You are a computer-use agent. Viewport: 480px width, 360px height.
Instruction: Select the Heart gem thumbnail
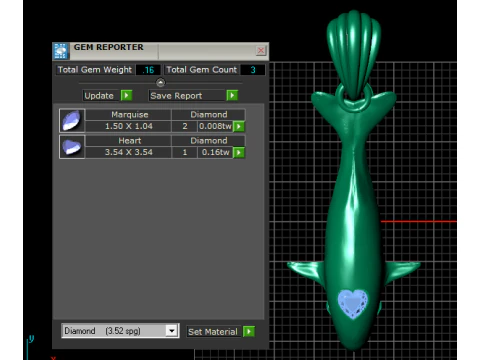pos(72,147)
